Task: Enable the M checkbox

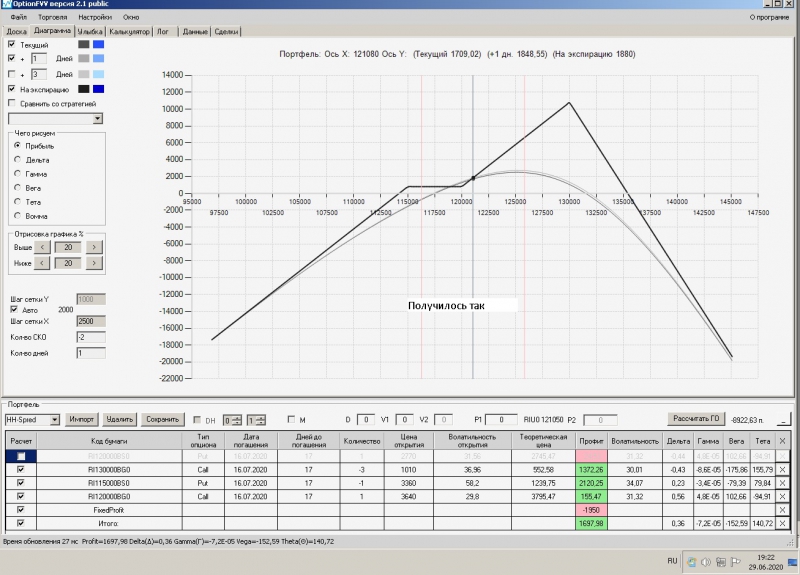Action: 291,419
